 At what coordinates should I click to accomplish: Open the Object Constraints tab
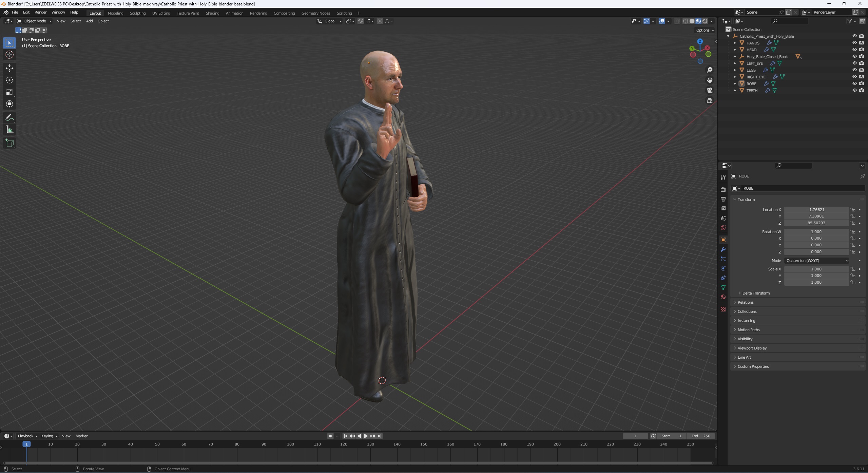click(723, 278)
